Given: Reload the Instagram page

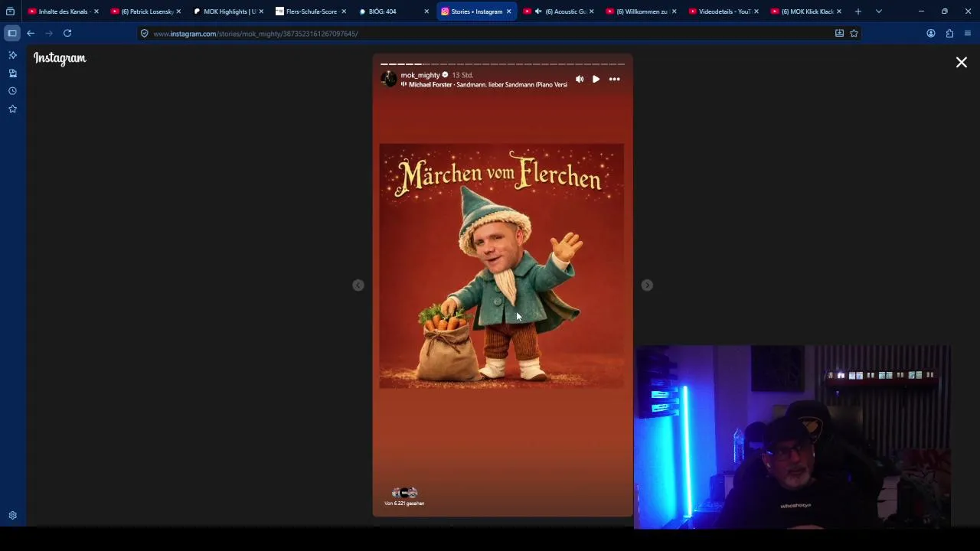Looking at the screenshot, I should point(67,33).
